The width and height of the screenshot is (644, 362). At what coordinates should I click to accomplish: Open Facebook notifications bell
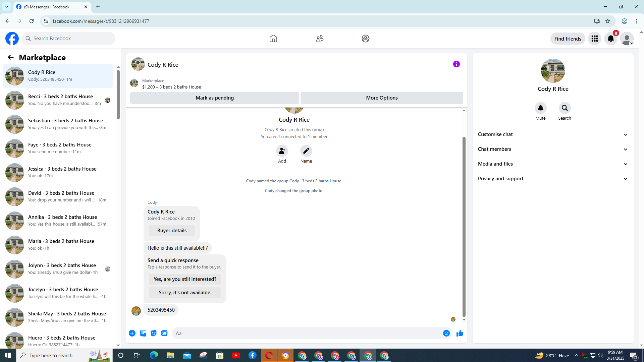point(610,39)
